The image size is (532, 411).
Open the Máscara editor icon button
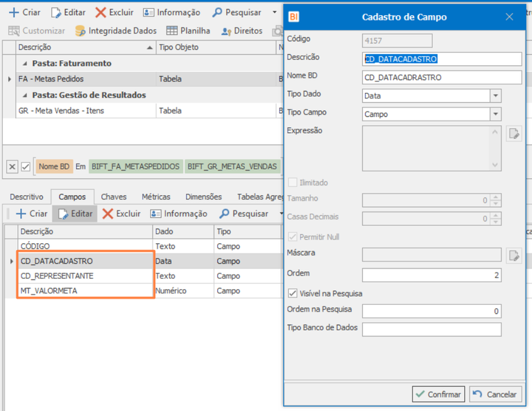coord(514,256)
